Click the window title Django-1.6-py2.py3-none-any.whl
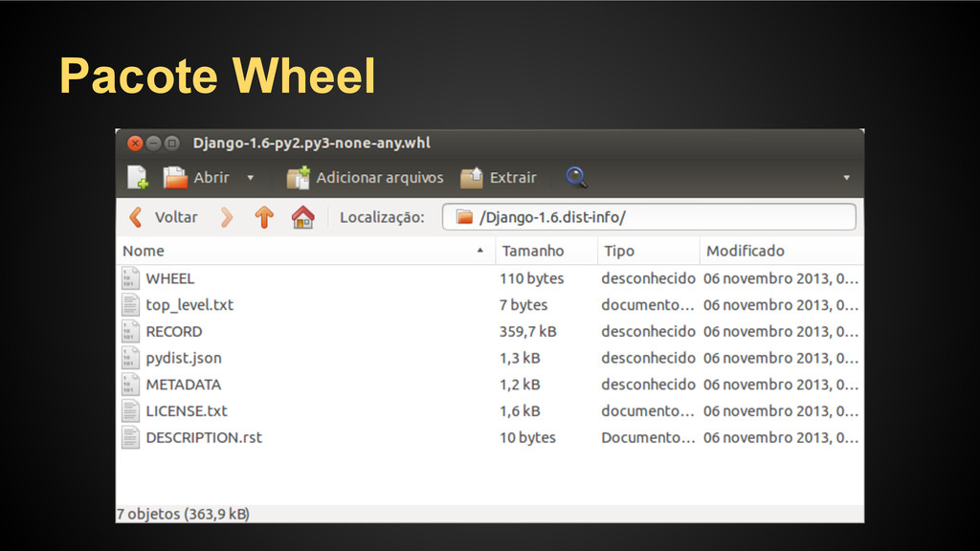Viewport: 980px width, 551px height. (x=311, y=143)
